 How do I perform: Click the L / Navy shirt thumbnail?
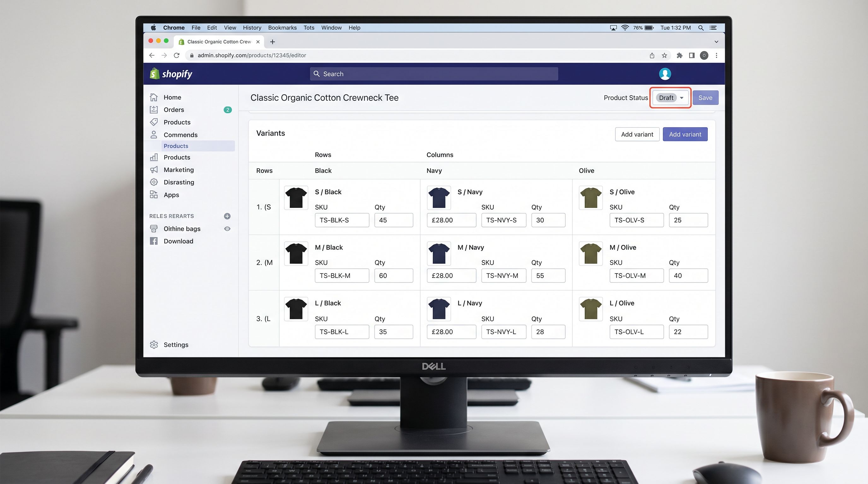(438, 309)
